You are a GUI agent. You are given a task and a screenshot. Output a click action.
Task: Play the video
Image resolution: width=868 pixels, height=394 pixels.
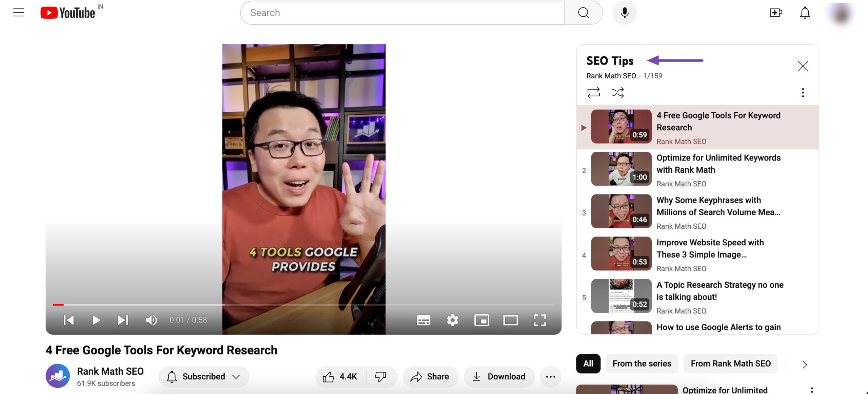96,320
